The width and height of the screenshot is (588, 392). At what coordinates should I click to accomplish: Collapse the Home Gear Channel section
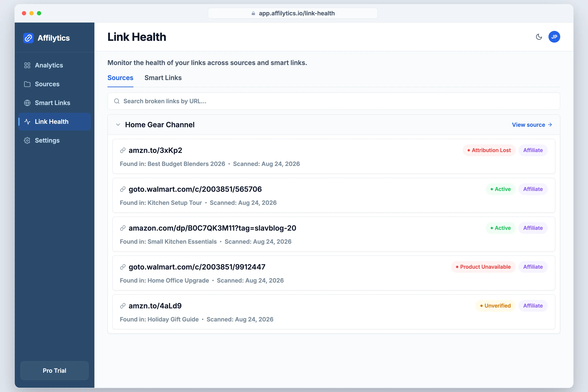[x=118, y=124]
